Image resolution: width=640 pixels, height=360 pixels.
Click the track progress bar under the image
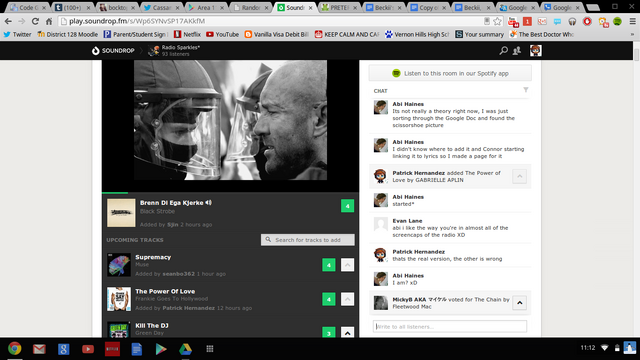tap(230, 192)
